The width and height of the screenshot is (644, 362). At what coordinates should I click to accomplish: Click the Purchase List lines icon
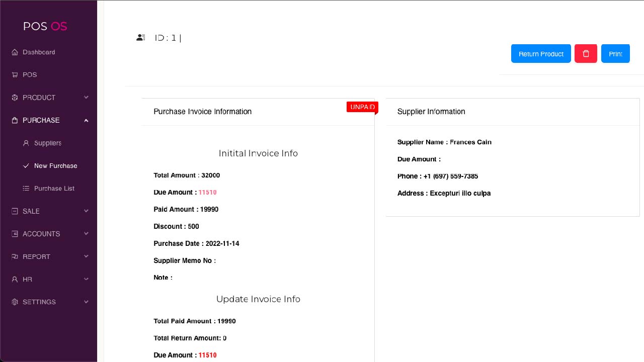coord(26,189)
